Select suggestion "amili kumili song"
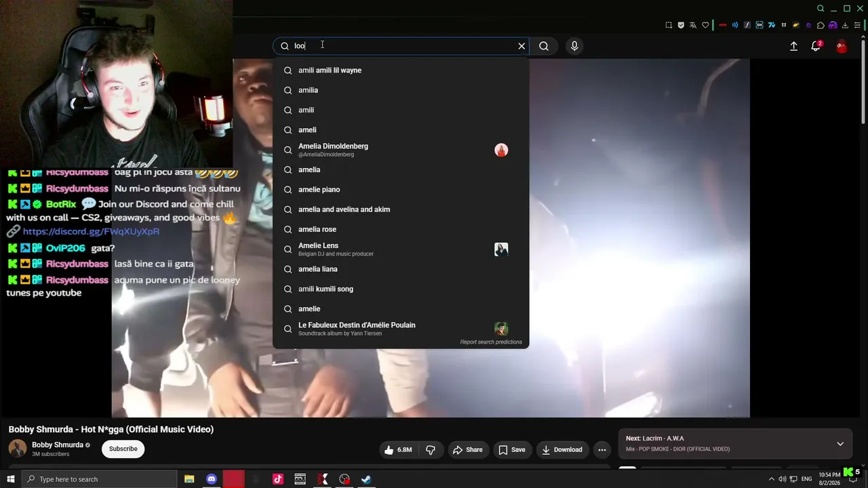This screenshot has height=488, width=868. tap(401, 289)
